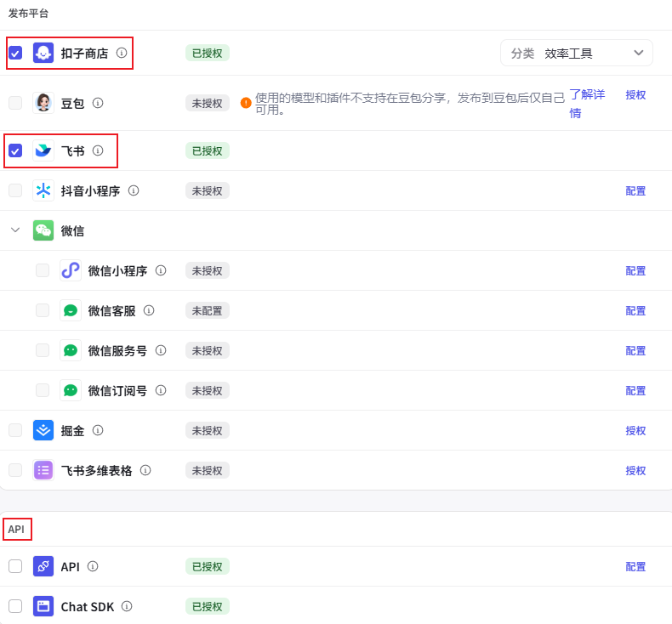Click the Chat SDK icon
The height and width of the screenshot is (624, 672).
point(43,606)
